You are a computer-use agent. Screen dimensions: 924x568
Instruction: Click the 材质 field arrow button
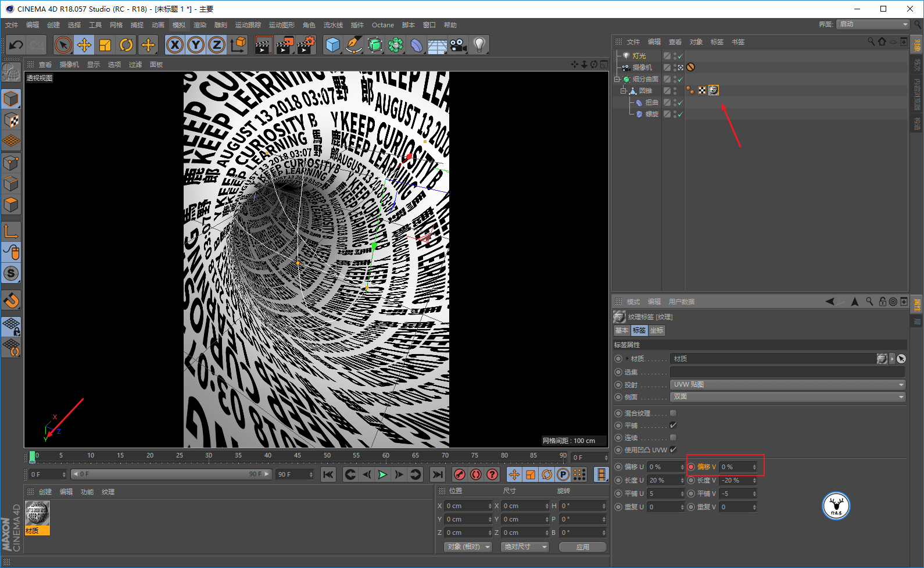pyautogui.click(x=893, y=359)
